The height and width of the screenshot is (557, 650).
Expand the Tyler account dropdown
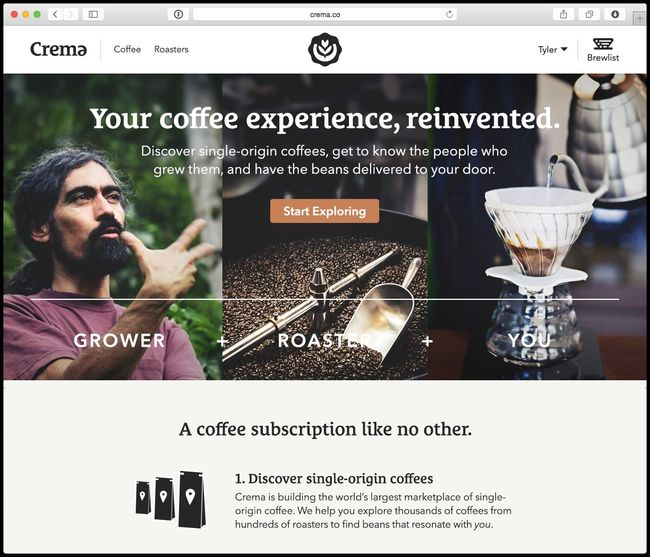coord(552,49)
